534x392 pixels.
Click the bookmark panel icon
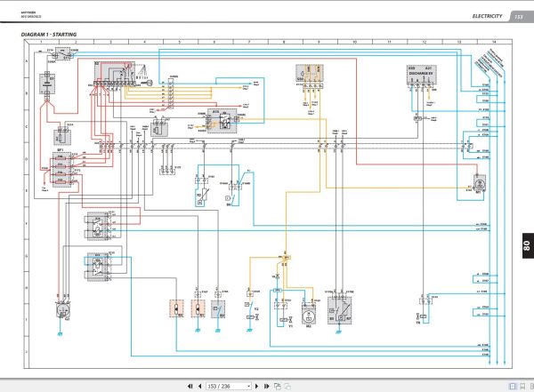coord(522,386)
